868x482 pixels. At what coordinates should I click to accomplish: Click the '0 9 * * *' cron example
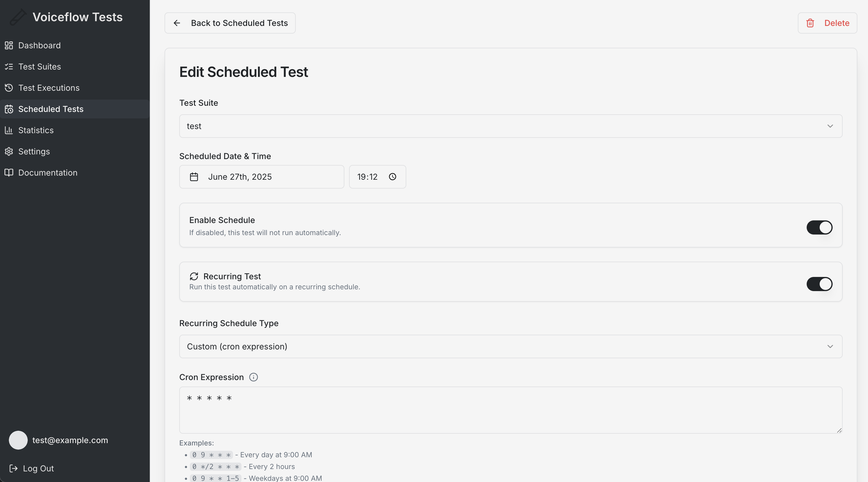[x=211, y=455]
